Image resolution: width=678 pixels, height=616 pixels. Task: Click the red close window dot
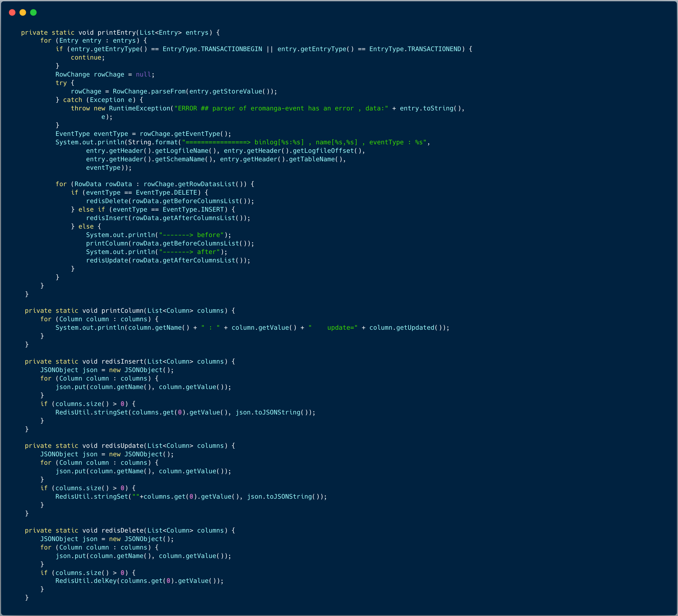click(12, 12)
